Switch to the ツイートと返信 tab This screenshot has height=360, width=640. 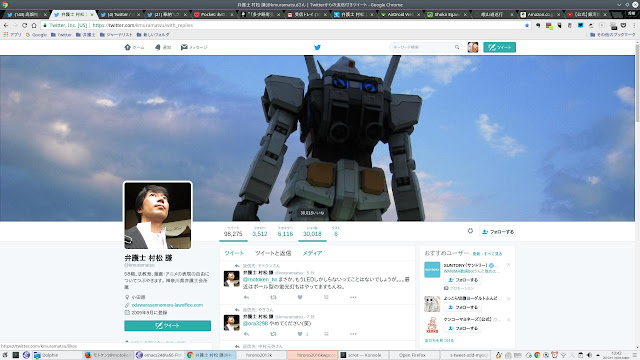[273, 253]
